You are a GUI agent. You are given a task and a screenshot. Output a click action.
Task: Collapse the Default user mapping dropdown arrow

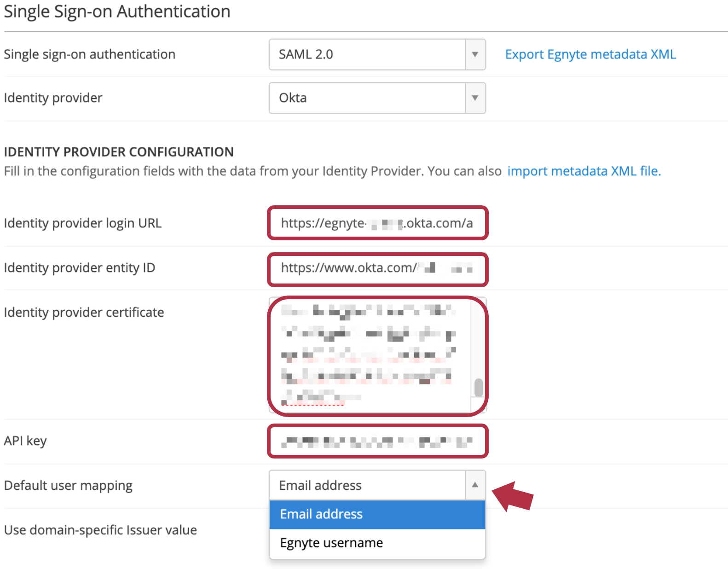point(475,485)
